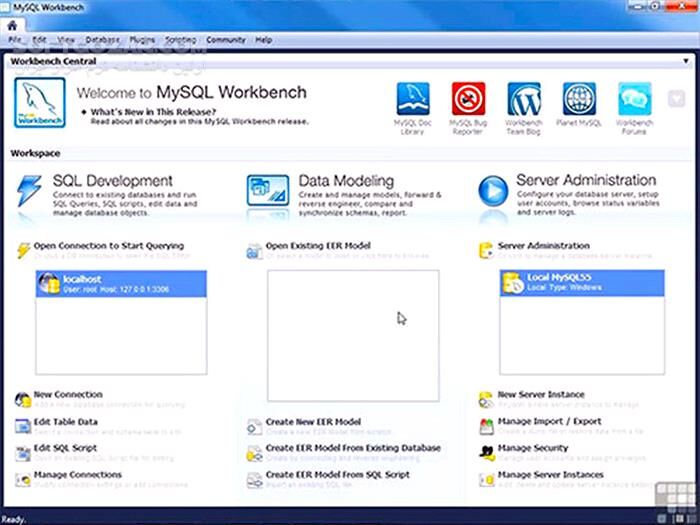Image resolution: width=700 pixels, height=525 pixels.
Task: Select the localhost connection entry
Action: pos(120,283)
